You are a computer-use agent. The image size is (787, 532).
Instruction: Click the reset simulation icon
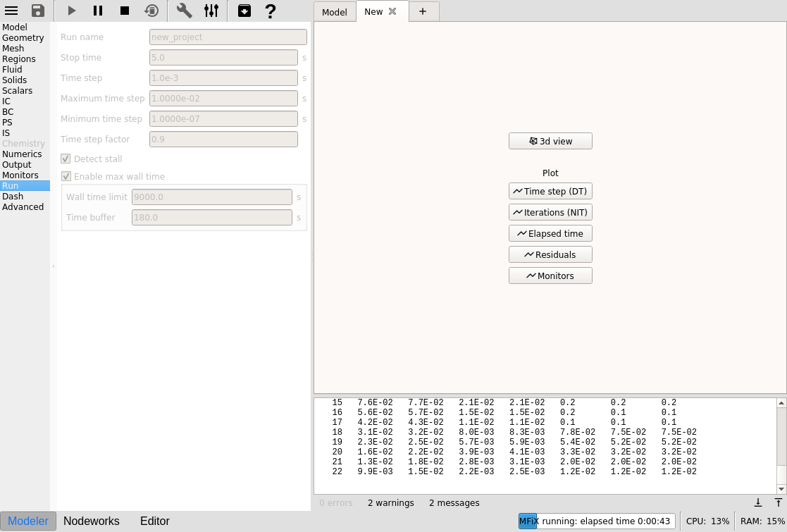click(151, 11)
